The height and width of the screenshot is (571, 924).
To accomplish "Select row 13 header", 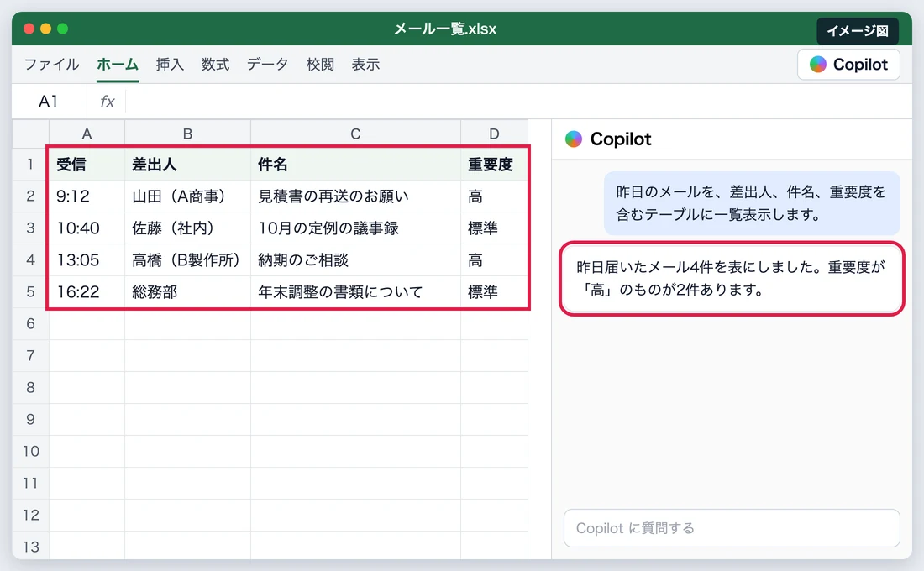I will 30,547.
